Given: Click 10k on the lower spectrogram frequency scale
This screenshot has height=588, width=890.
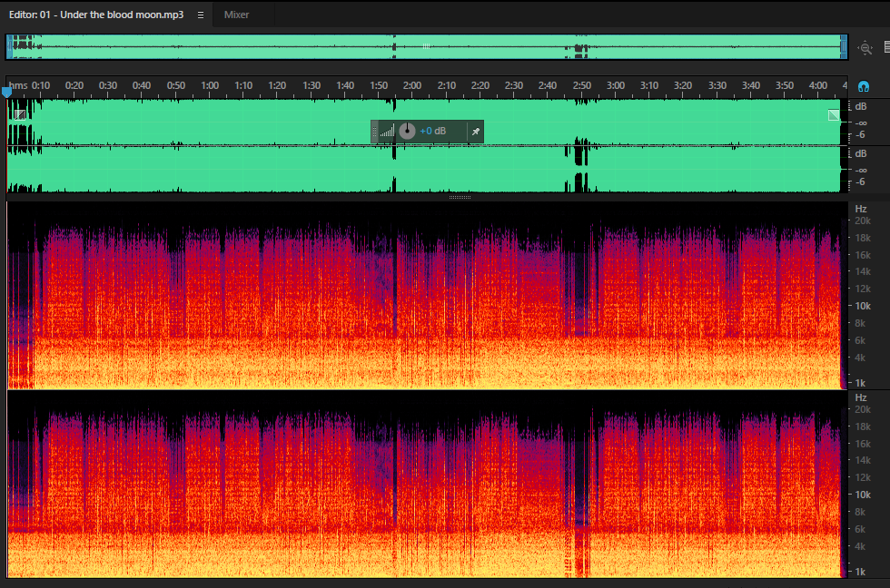Looking at the screenshot, I should pos(863,495).
